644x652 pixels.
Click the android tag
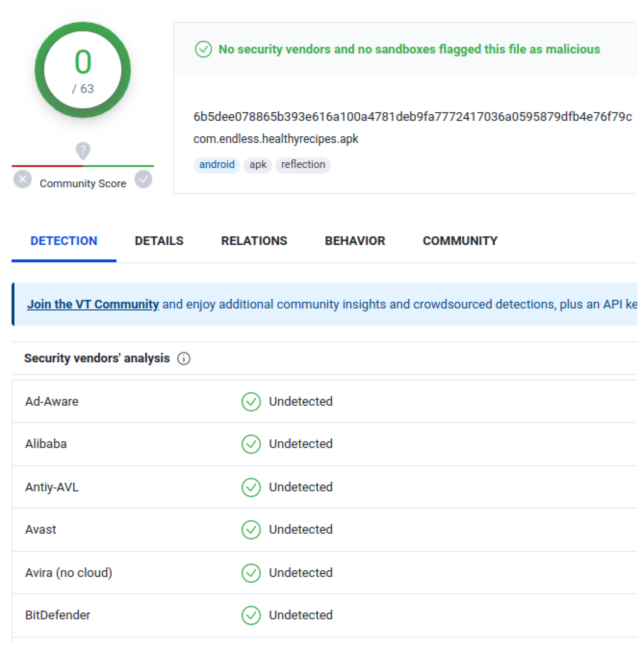[217, 165]
